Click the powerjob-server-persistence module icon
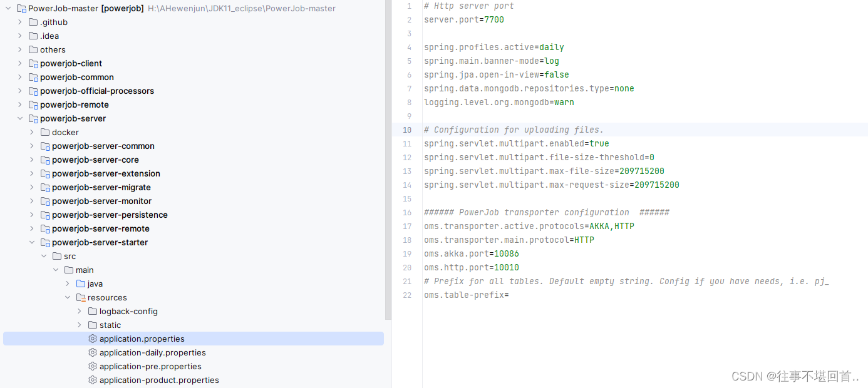This screenshot has width=868, height=388. [x=45, y=215]
